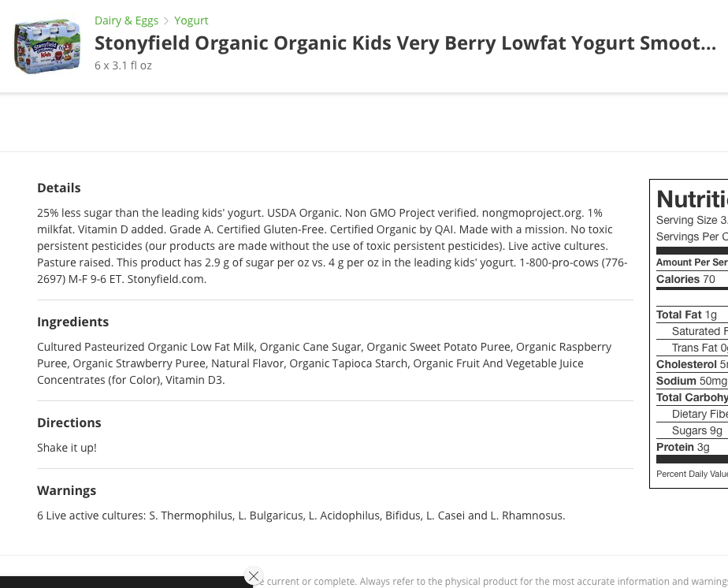Dismiss the bottom banner with X icon
This screenshot has height=588, width=728.
(x=254, y=576)
